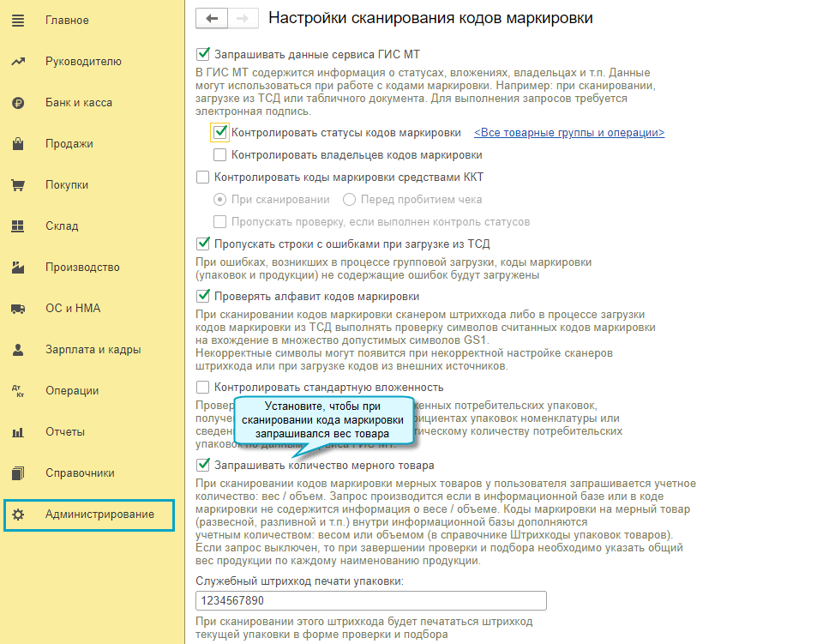
Task: Click the factory icon for Производство
Action: (18, 268)
